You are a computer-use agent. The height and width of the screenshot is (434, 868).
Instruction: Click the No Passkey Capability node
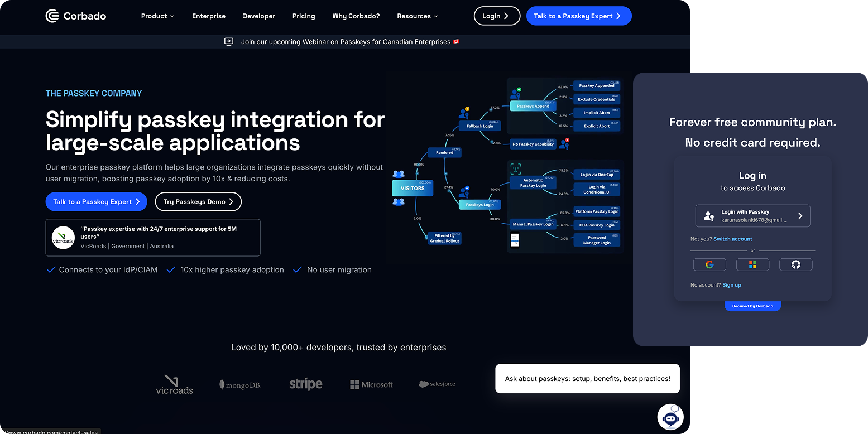click(533, 144)
